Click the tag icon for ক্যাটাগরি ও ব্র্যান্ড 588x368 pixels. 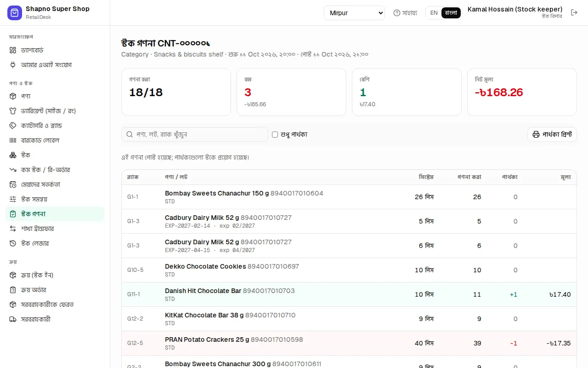click(x=13, y=126)
